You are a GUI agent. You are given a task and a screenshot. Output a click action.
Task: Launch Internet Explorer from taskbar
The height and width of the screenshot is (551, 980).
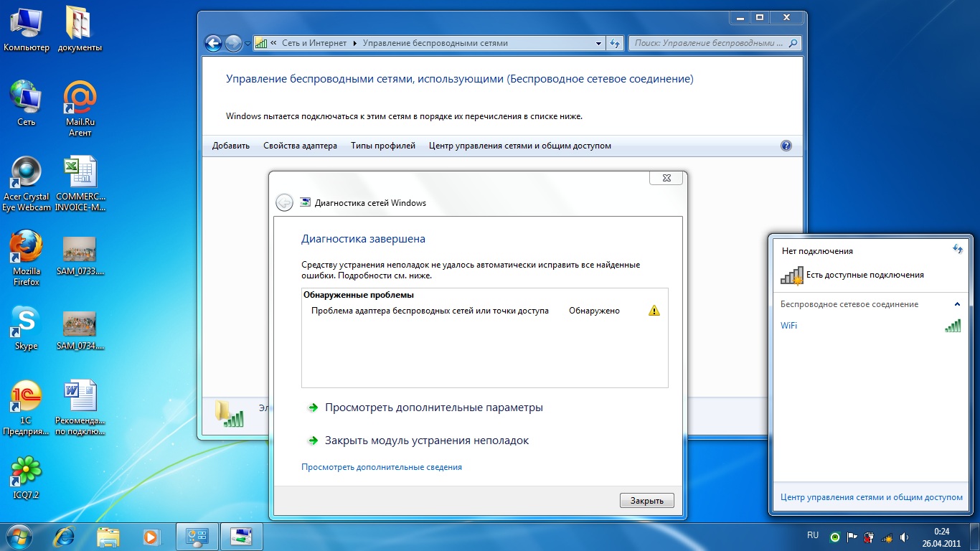tap(65, 536)
